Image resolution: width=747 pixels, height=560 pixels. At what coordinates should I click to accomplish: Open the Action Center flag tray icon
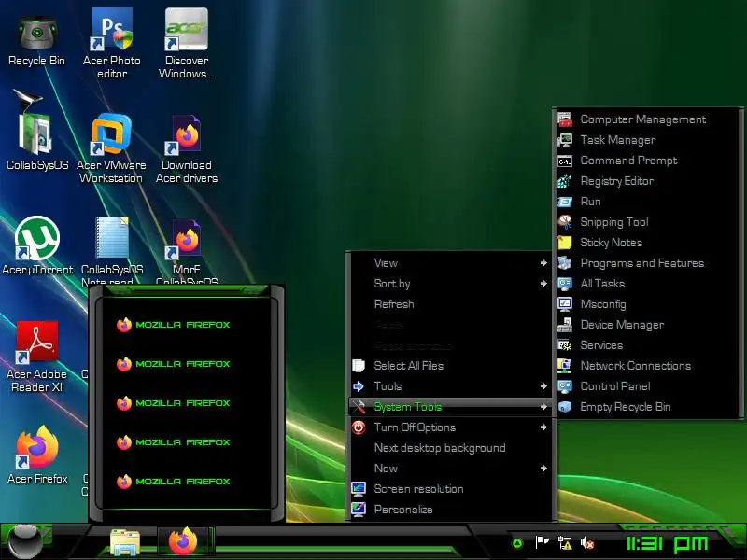coord(542,542)
